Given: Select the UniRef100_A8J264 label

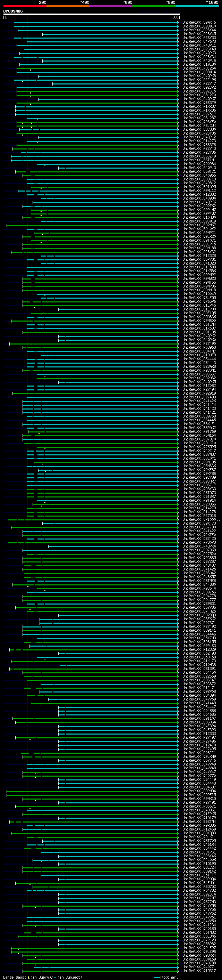Looking at the screenshot, I should coord(199,68).
